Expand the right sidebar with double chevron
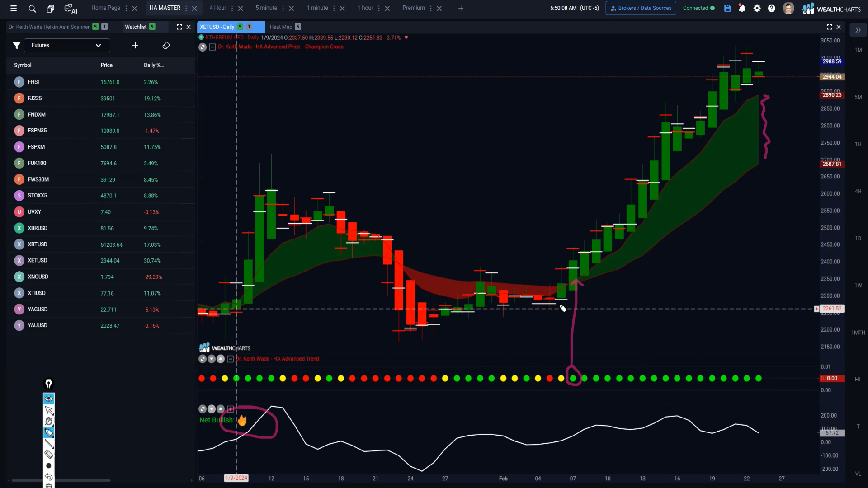This screenshot has width=868, height=488. [858, 30]
